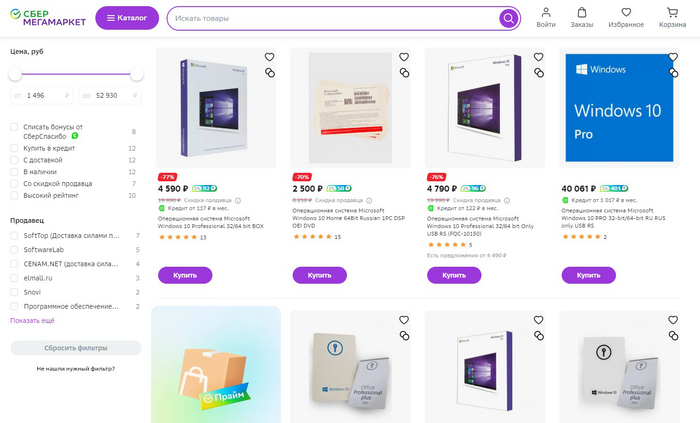Click the search magnifier button
The height and width of the screenshot is (423, 700).
click(508, 18)
